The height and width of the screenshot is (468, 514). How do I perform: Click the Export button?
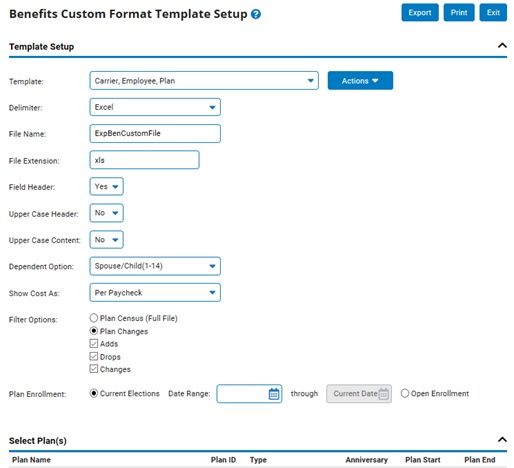click(x=420, y=12)
